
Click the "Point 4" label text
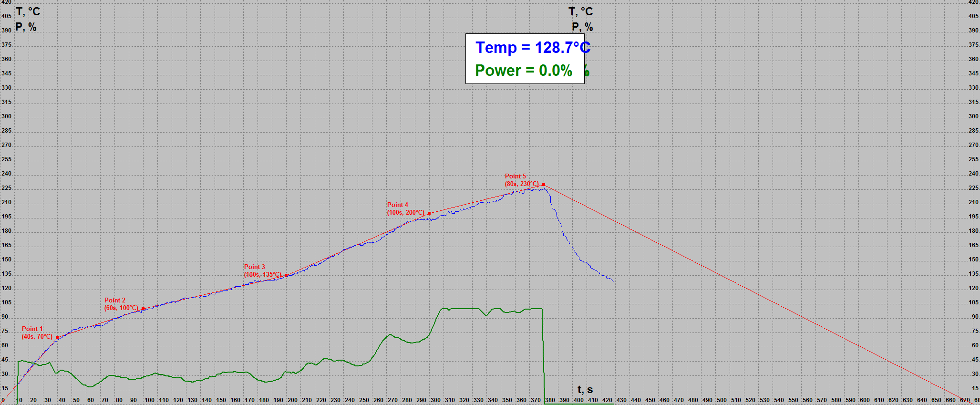(x=398, y=205)
